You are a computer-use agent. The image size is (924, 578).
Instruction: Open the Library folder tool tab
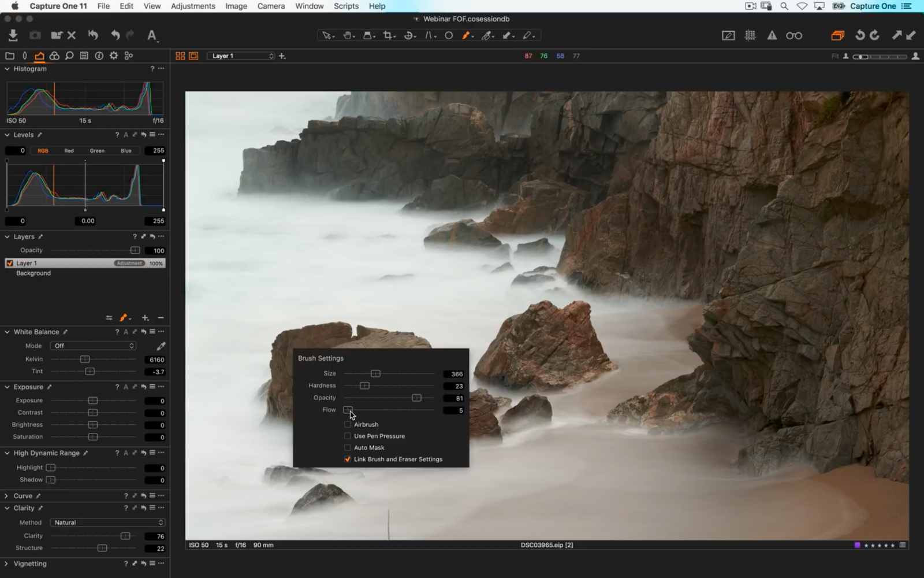(9, 55)
